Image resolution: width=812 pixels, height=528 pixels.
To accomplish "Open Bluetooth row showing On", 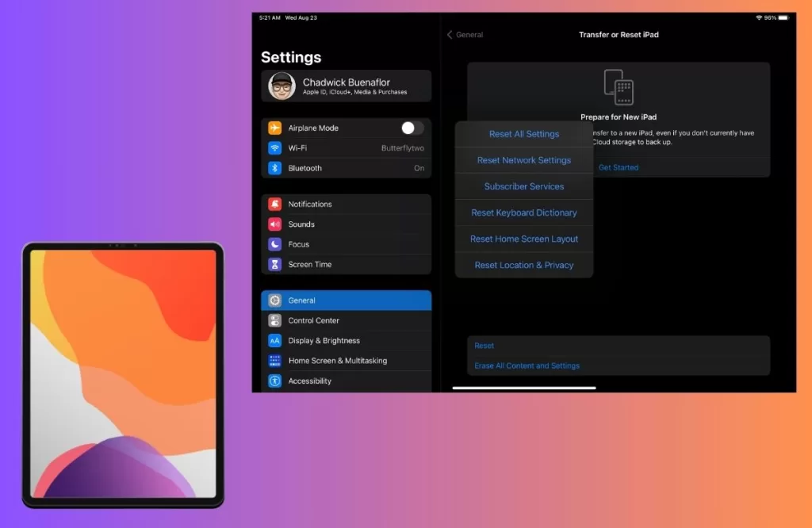I will click(347, 168).
